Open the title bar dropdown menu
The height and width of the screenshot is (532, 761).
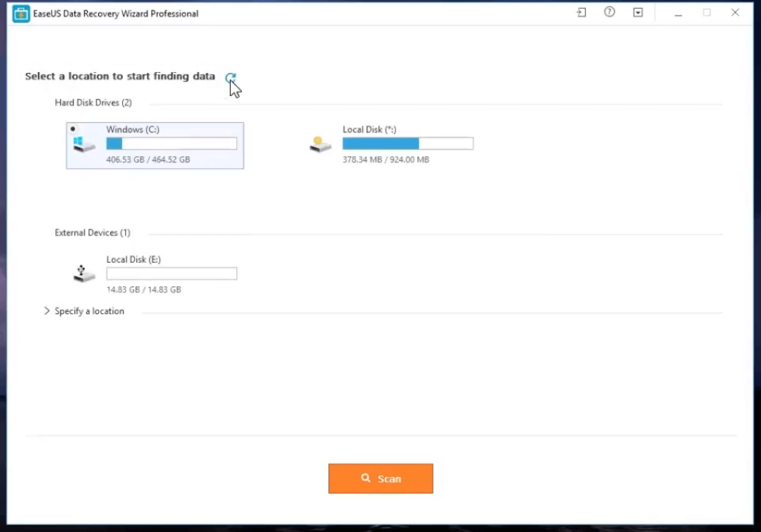coord(638,13)
